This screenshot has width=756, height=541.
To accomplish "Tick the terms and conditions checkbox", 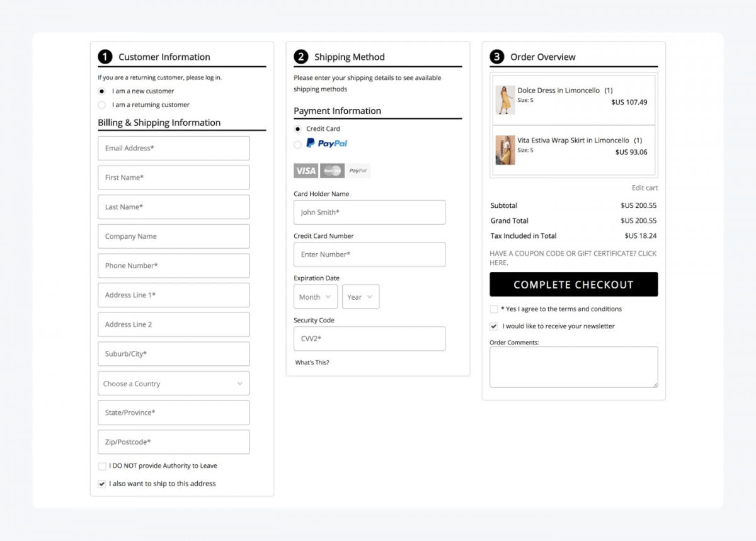I will point(494,309).
